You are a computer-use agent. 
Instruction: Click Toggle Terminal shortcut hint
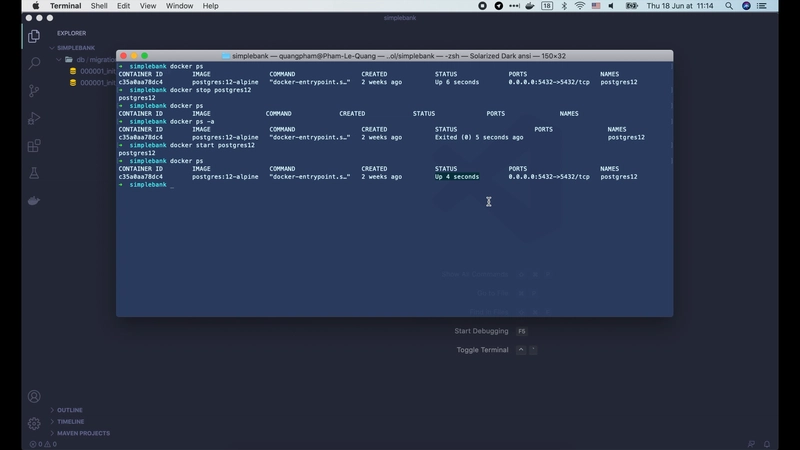point(496,350)
